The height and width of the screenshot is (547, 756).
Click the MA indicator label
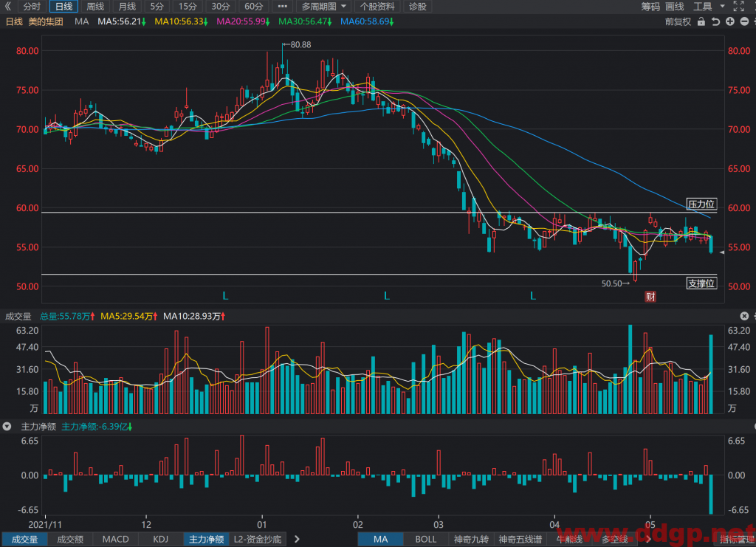click(x=82, y=21)
